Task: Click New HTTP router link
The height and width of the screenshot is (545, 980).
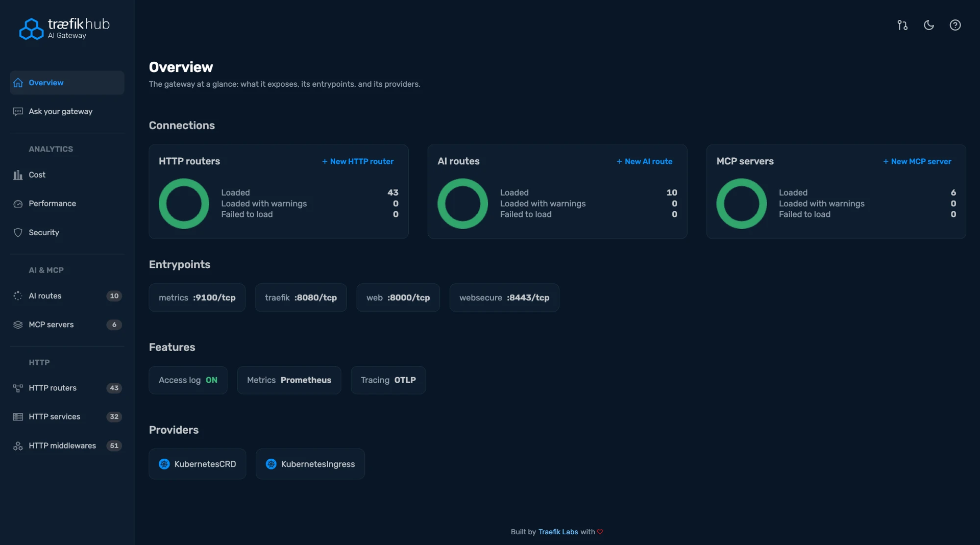Action: [358, 161]
